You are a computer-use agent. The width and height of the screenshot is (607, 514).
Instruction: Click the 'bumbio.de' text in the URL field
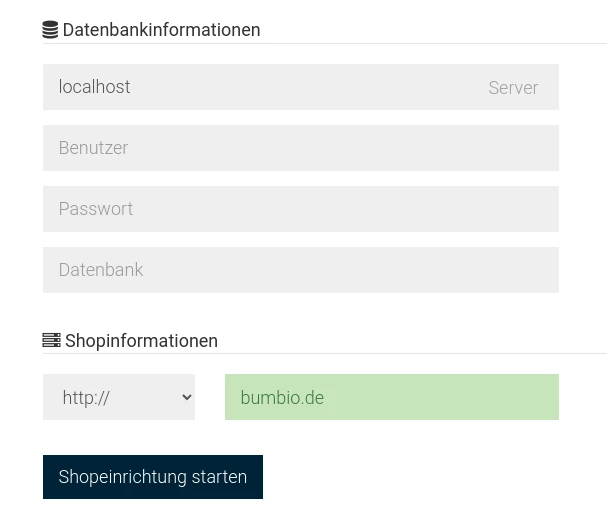click(282, 397)
